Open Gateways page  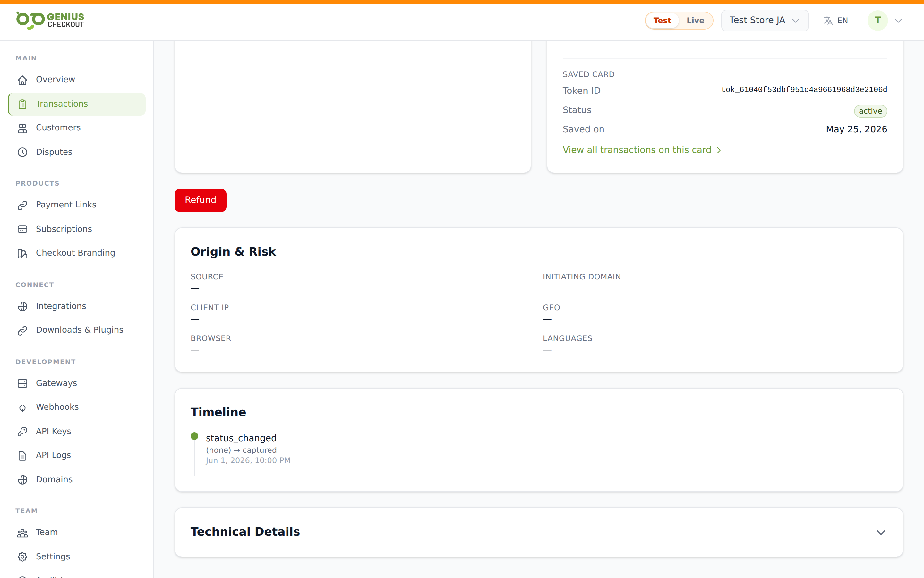[77, 383]
